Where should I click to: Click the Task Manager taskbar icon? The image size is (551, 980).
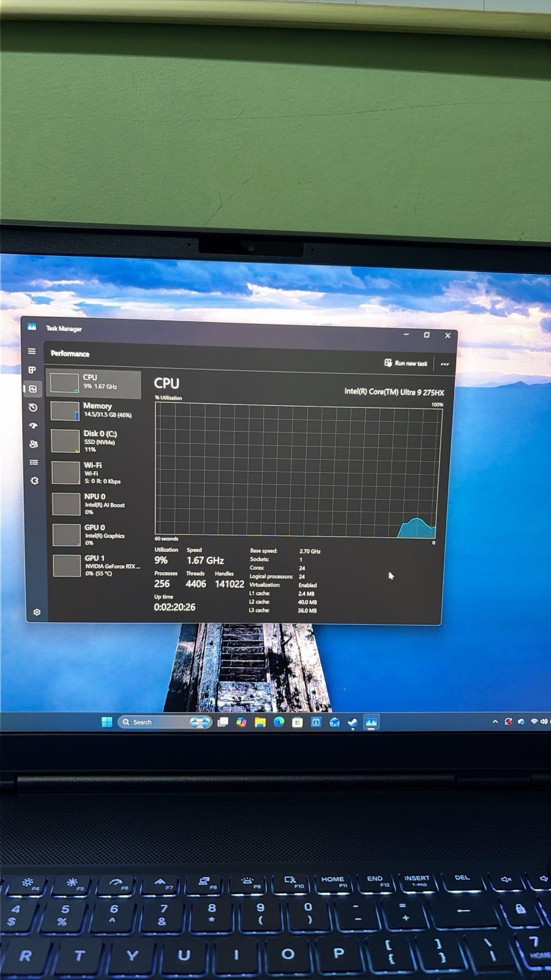(x=371, y=723)
